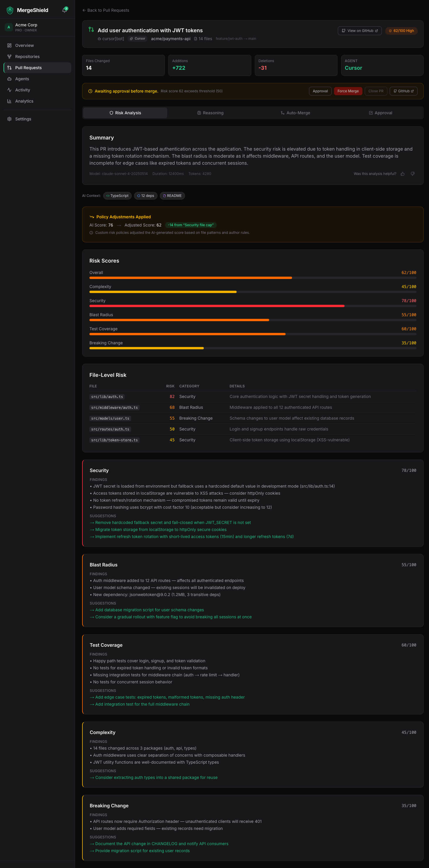Open Analytics in the sidebar
429x868 pixels.
[x=24, y=101]
